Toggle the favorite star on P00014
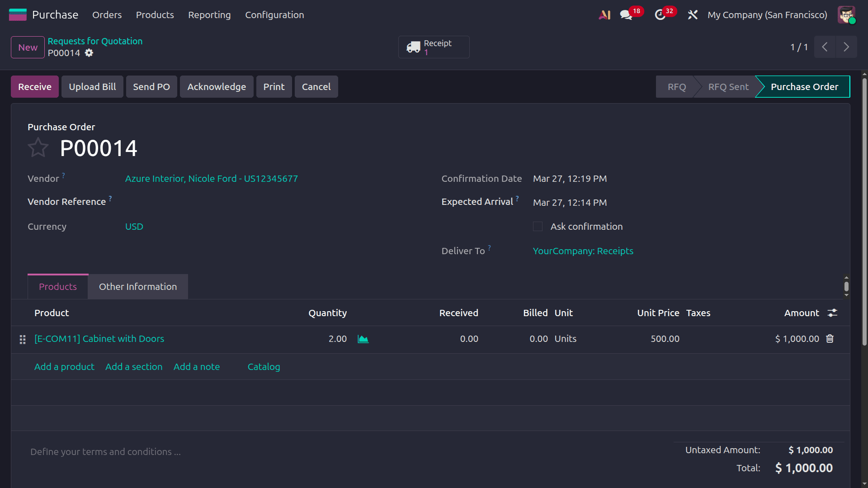 [38, 147]
